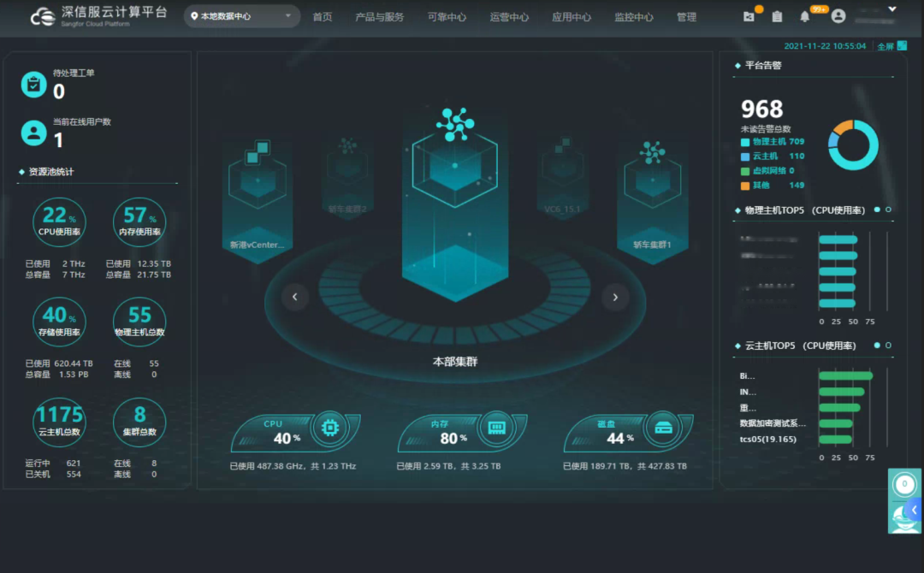The height and width of the screenshot is (573, 924).
Task: Click the shared folder icon in header
Action: coord(749,16)
